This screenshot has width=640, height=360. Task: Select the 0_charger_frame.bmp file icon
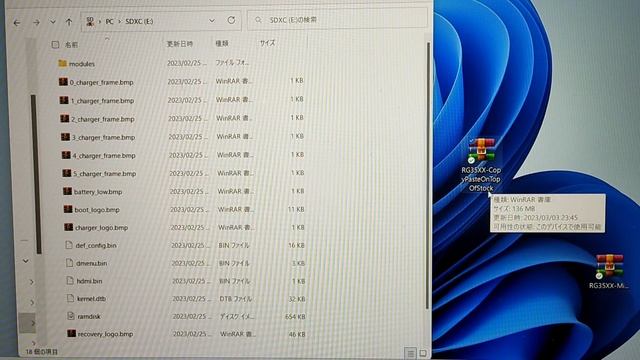63,82
